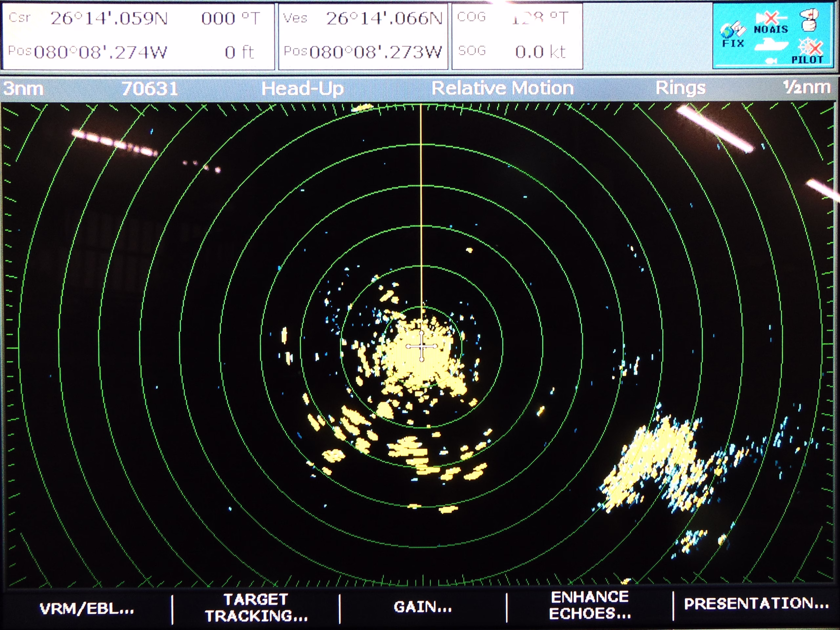This screenshot has width=840, height=630.
Task: Click the vessel position data box
Action: (x=363, y=36)
